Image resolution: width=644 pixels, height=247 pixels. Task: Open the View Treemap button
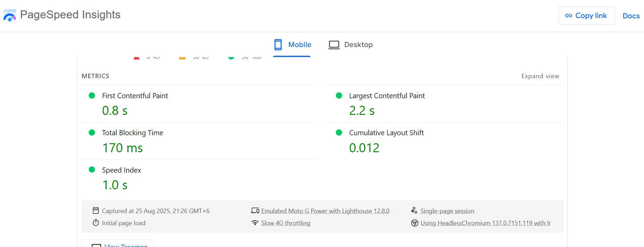point(118,244)
